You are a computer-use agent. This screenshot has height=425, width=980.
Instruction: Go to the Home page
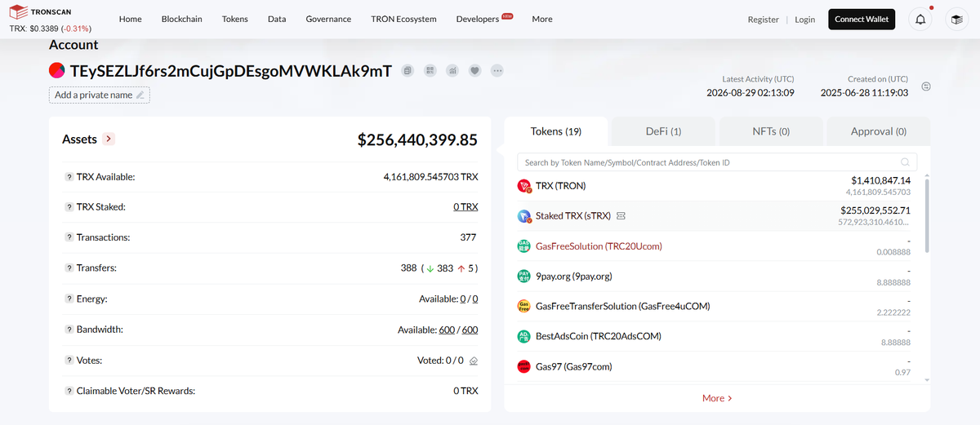point(130,19)
